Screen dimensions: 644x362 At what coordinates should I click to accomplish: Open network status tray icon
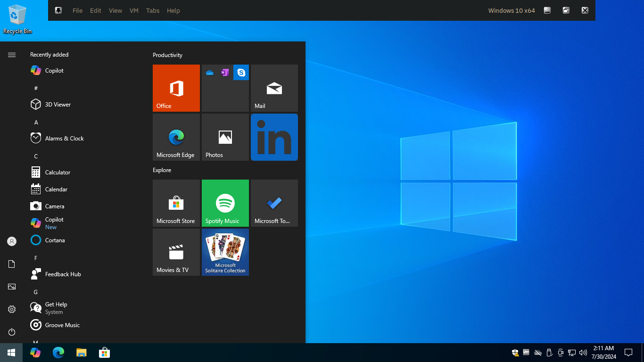(572, 353)
